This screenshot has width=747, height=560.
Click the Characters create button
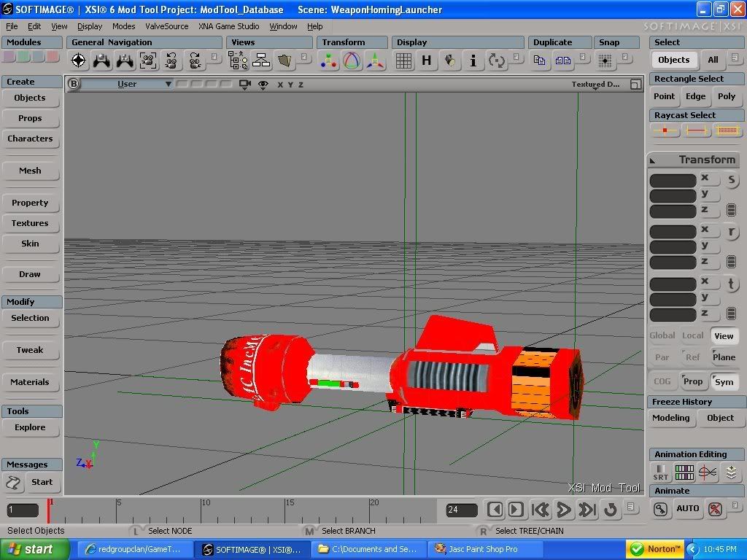[x=30, y=139]
